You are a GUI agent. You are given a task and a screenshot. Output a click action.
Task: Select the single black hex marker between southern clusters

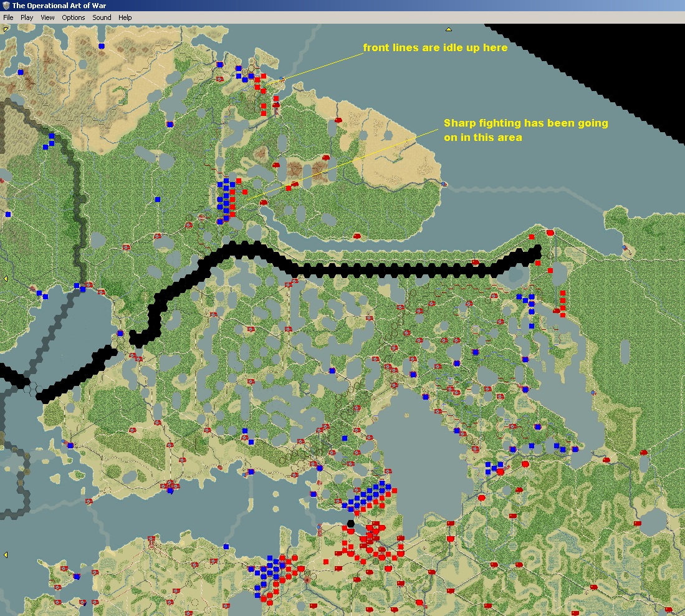coord(350,523)
